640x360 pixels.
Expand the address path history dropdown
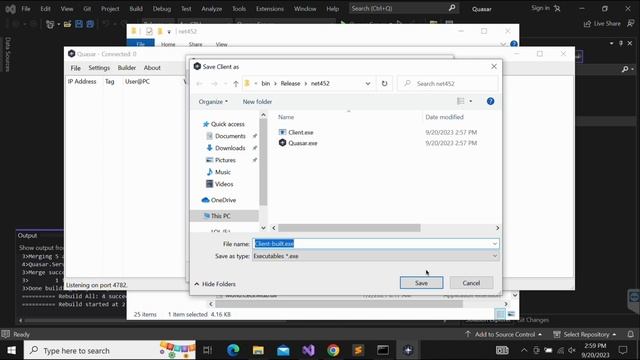point(367,83)
